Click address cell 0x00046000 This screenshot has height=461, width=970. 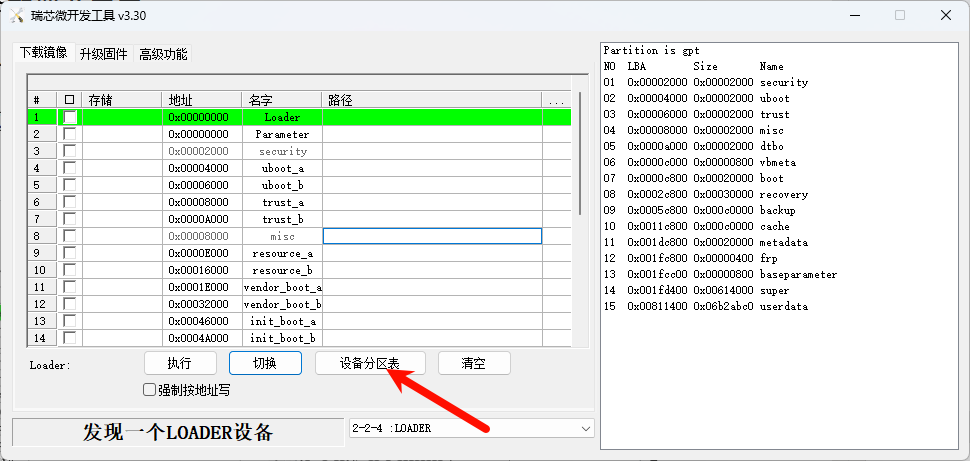coord(202,321)
